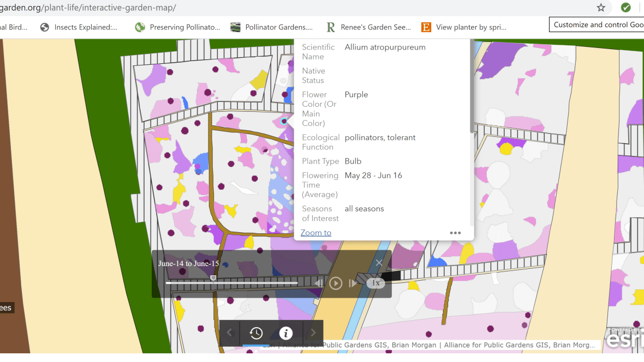Step to previous time interval
The image size is (644, 362).
(319, 283)
